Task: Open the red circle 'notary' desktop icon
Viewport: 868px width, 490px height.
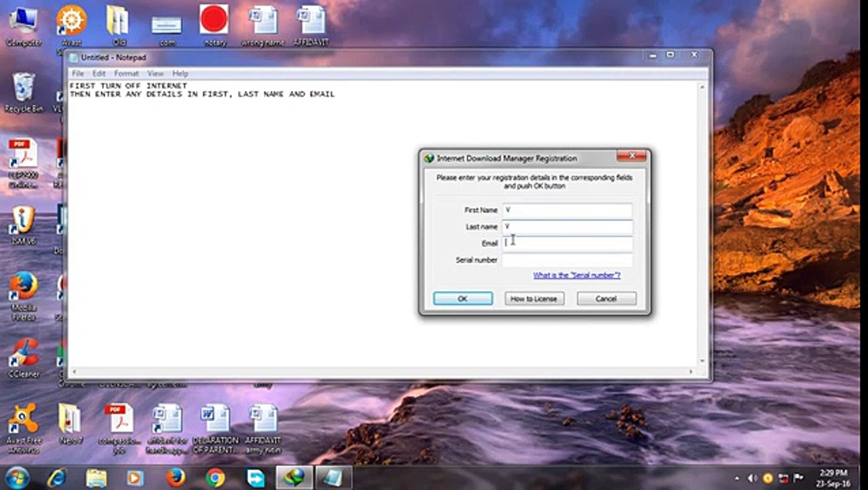Action: pyautogui.click(x=215, y=26)
